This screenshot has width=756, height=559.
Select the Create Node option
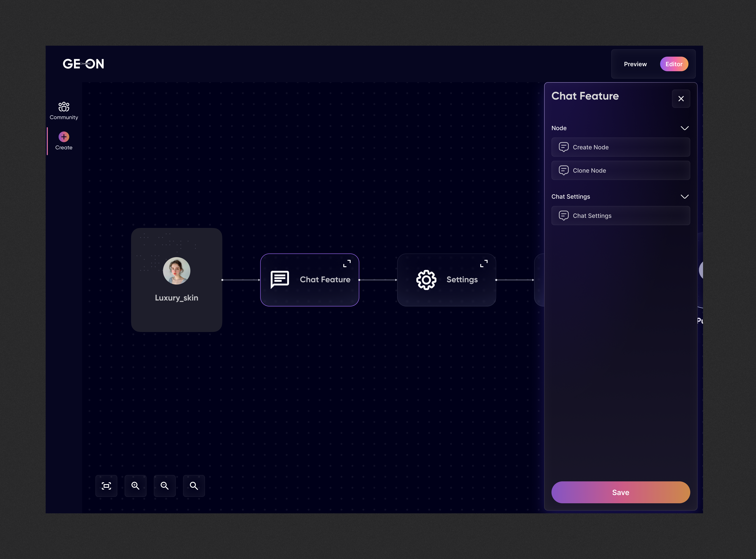click(x=620, y=147)
